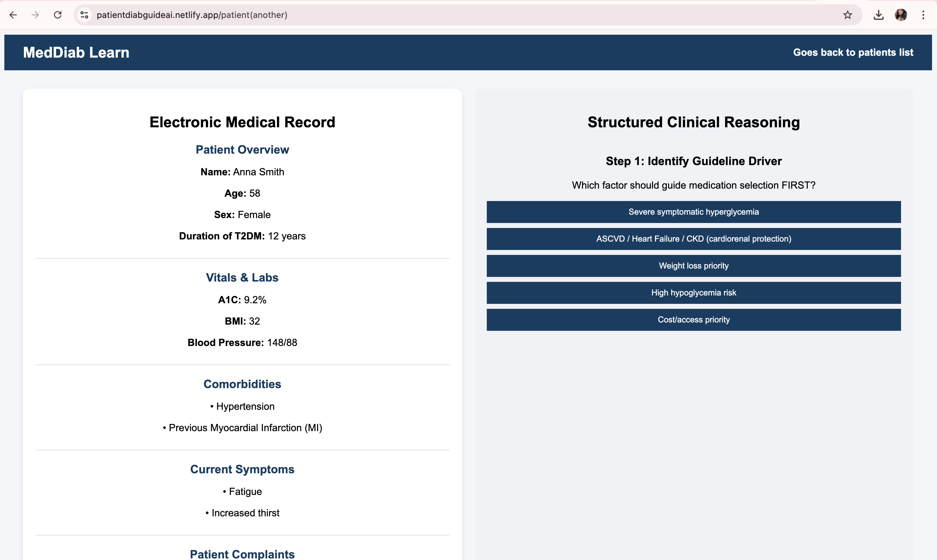Select Weight loss priority option

[693, 266]
